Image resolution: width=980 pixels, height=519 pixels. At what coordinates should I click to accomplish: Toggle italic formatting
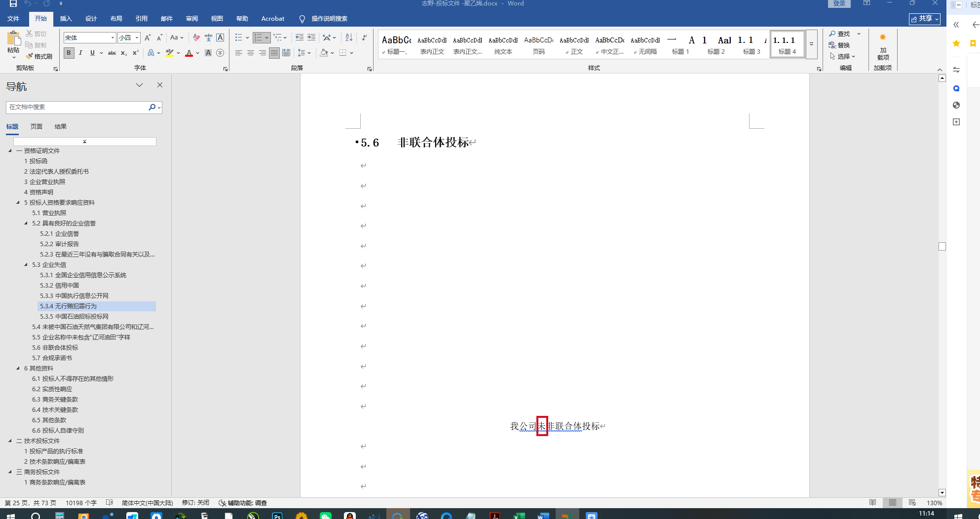click(x=80, y=53)
